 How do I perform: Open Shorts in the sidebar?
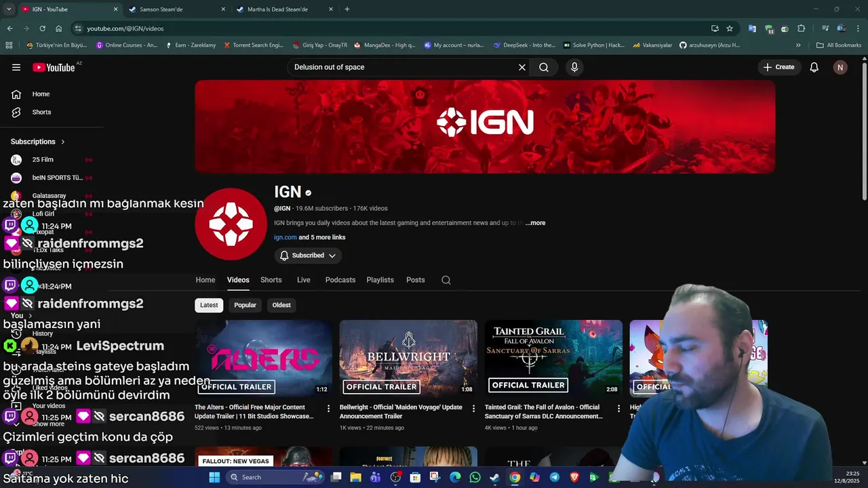click(41, 112)
